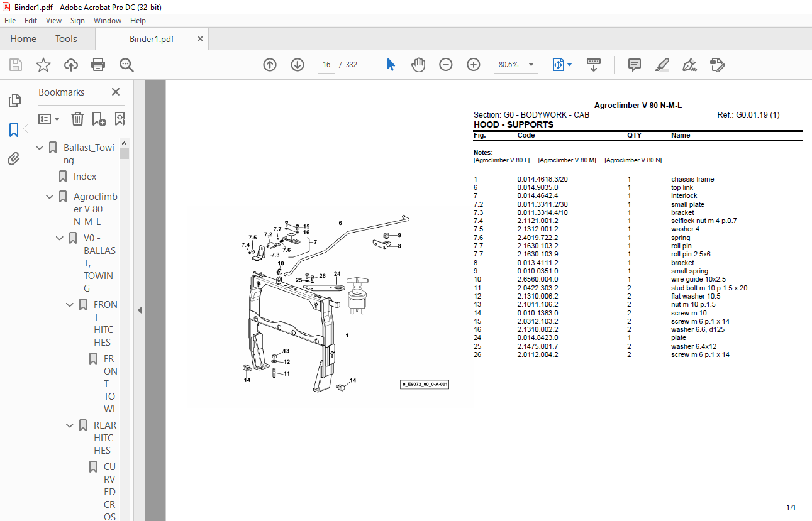Close the Binder1.pdf tab

[x=201, y=39]
